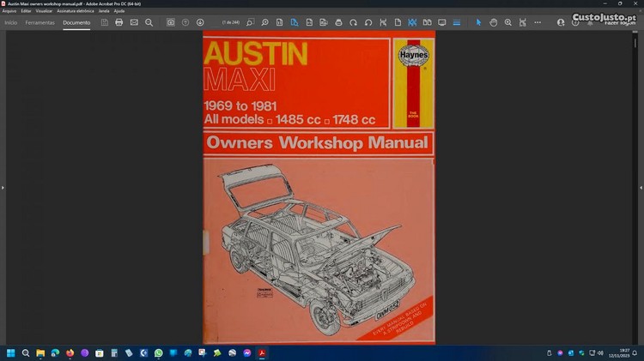
Task: Click the Save file icon
Action: coord(105,22)
